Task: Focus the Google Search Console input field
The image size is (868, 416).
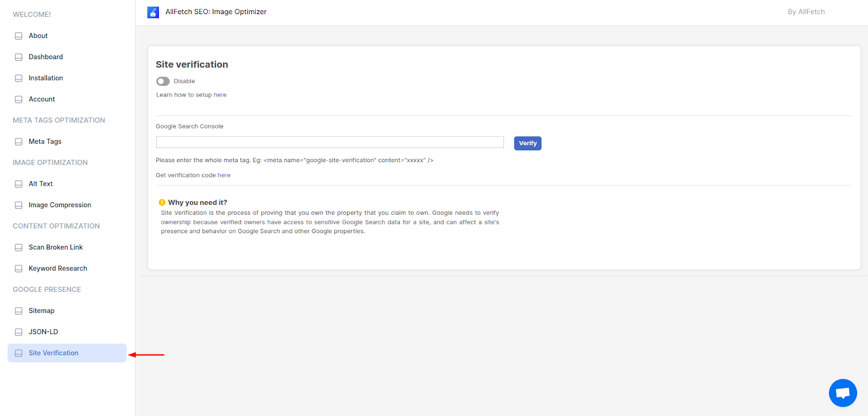Action: pyautogui.click(x=330, y=142)
